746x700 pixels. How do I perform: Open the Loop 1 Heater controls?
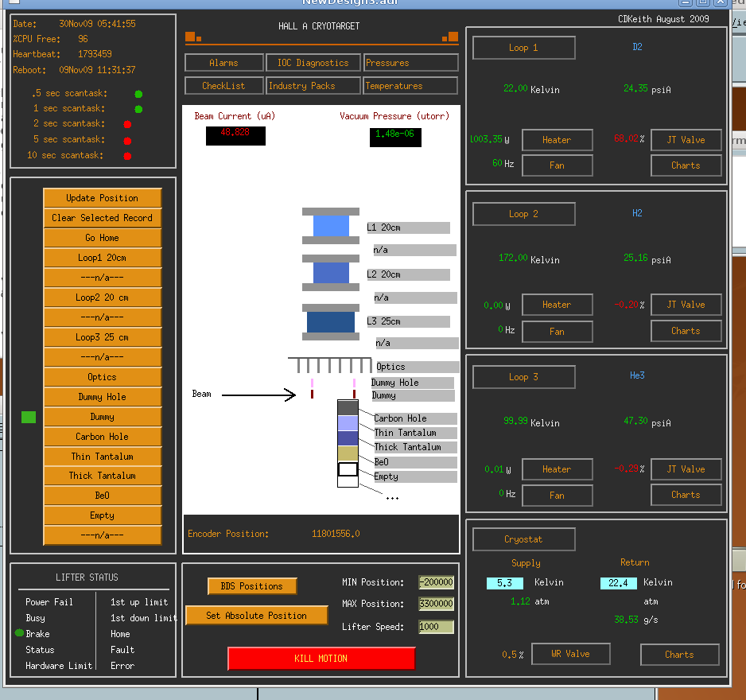pos(558,140)
